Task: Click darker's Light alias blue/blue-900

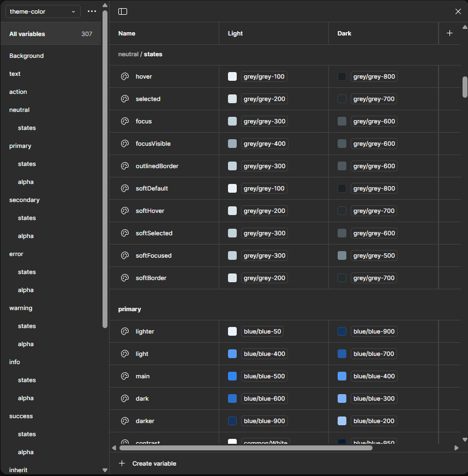Action: point(264,421)
